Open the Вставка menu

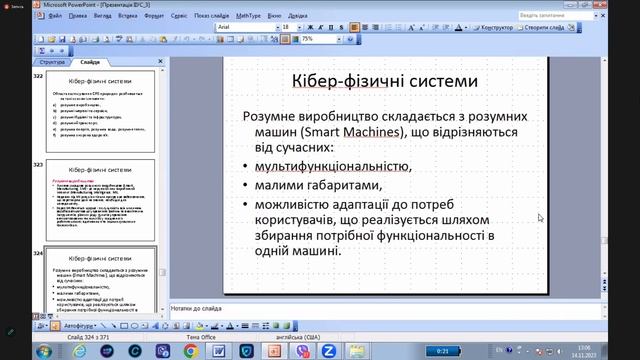tap(127, 16)
